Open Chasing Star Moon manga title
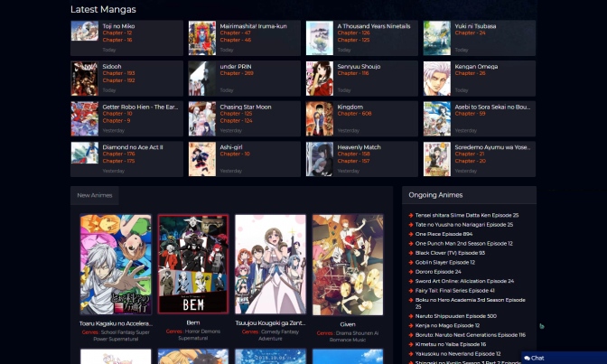This screenshot has height=364, width=607. click(246, 107)
